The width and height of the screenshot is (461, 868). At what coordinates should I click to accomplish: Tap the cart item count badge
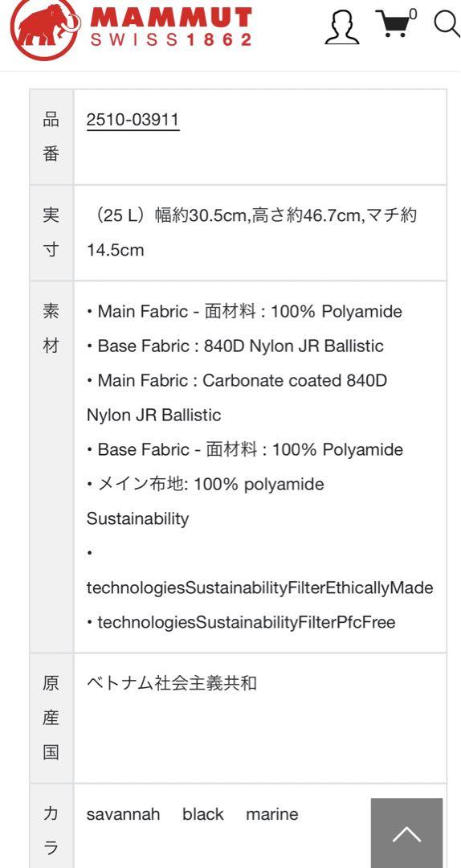413,14
